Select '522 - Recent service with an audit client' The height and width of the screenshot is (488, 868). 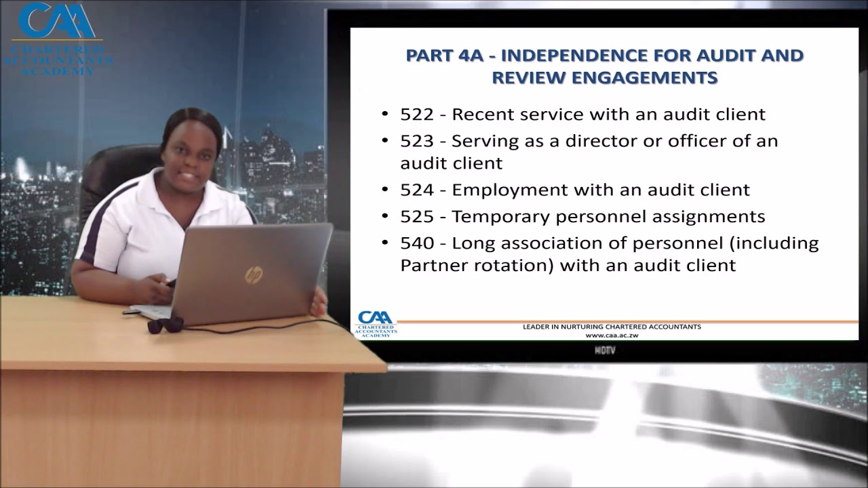[x=583, y=115]
